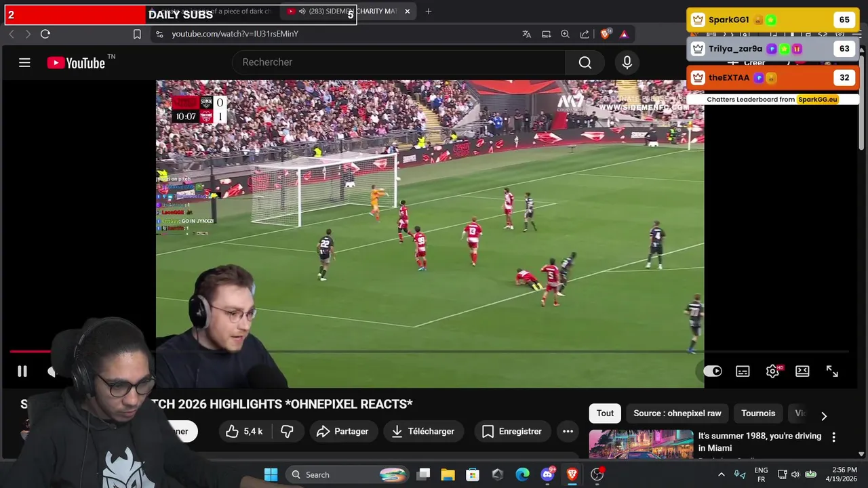Open the player settings gear

(x=772, y=371)
